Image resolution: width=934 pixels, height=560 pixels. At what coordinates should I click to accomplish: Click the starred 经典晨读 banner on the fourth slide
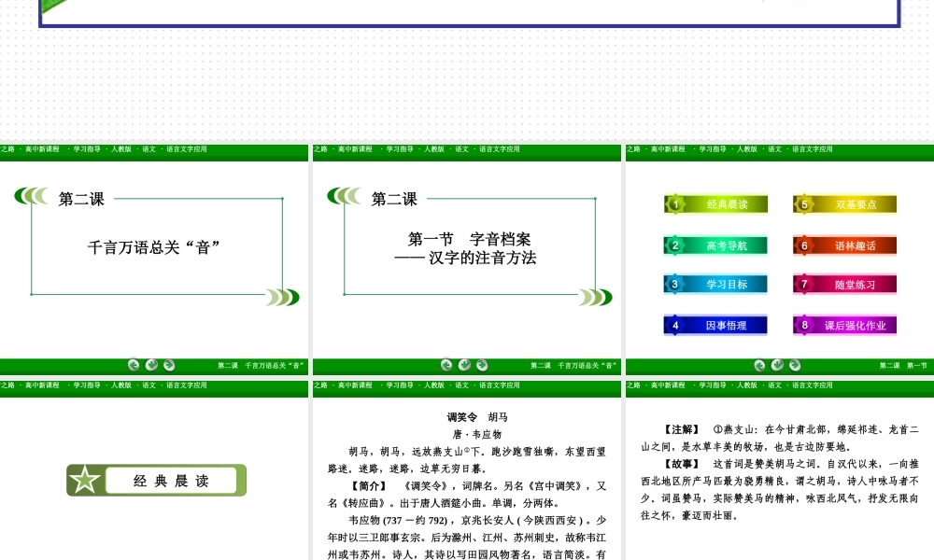(x=157, y=481)
